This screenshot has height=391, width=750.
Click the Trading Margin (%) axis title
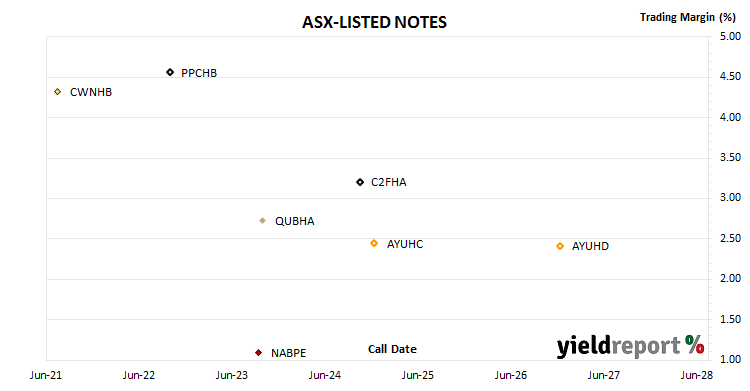click(x=687, y=17)
